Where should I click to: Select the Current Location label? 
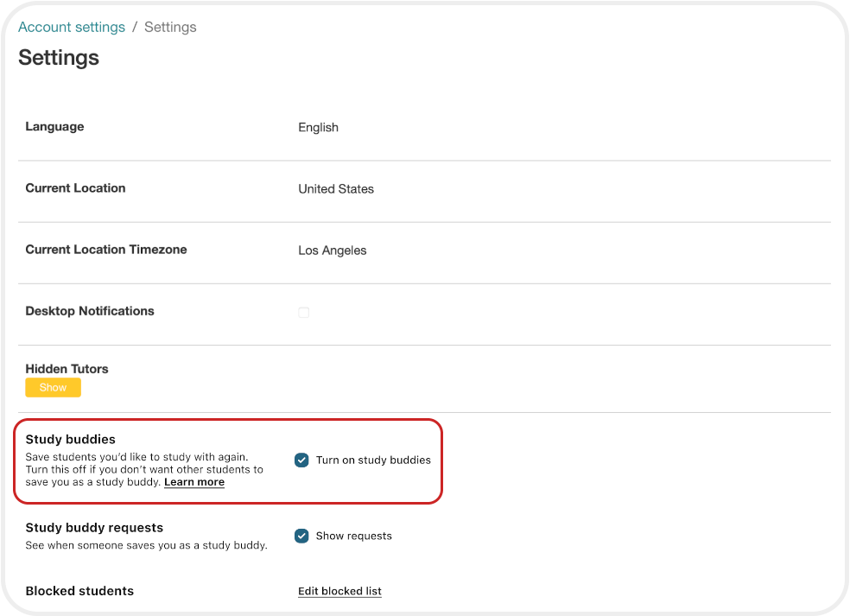[x=75, y=188]
